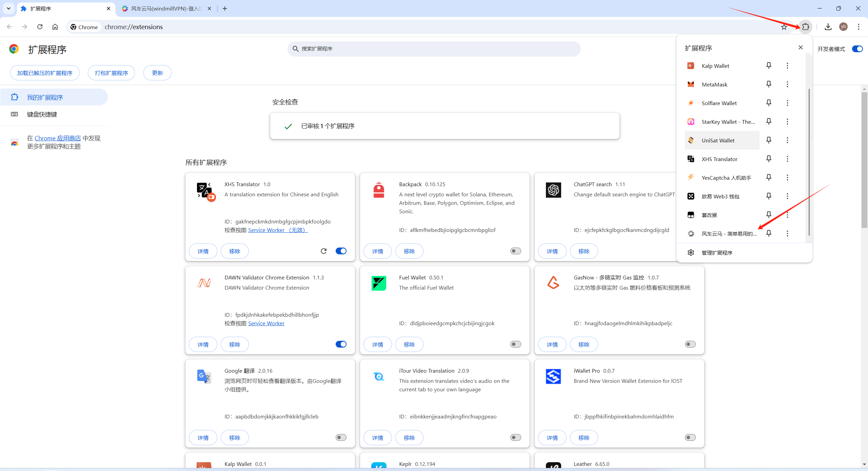
Task: Close the extensions popup panel
Action: click(801, 47)
